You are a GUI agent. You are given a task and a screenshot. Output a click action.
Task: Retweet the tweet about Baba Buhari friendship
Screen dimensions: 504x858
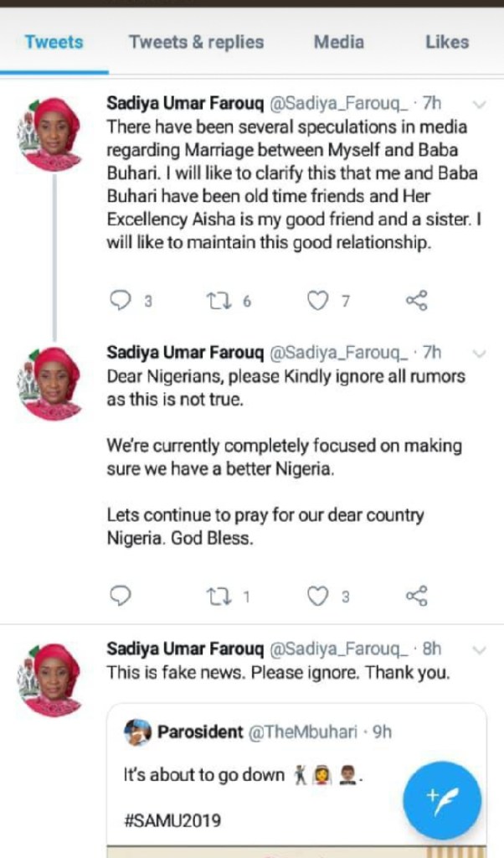218,301
